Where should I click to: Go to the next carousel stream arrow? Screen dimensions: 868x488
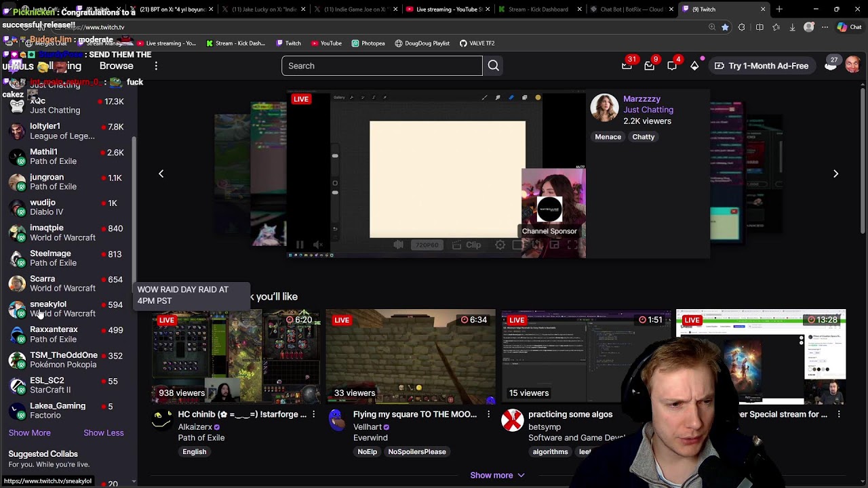(x=835, y=174)
